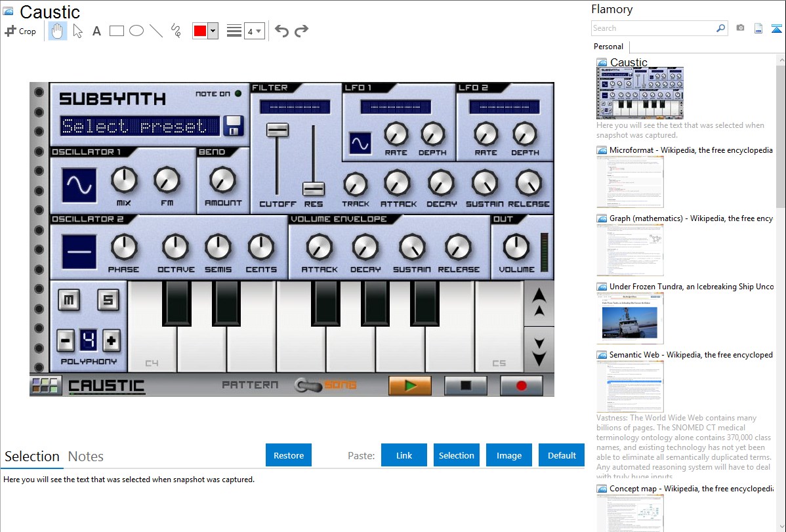
Task: Select the straight line tool
Action: click(156, 31)
